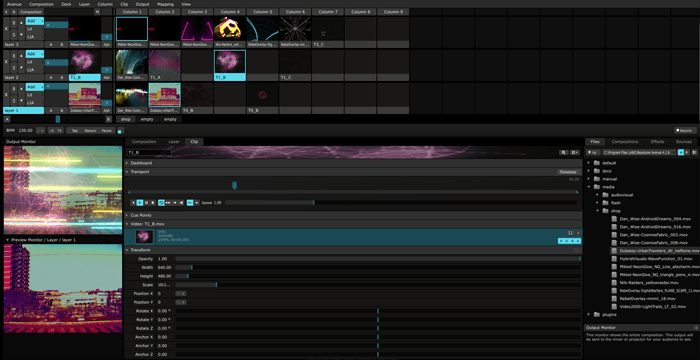Click the Video2000-LightTrails_LT_02.mov file icon
Image resolution: width=700 pixels, height=360 pixels.
[615, 306]
